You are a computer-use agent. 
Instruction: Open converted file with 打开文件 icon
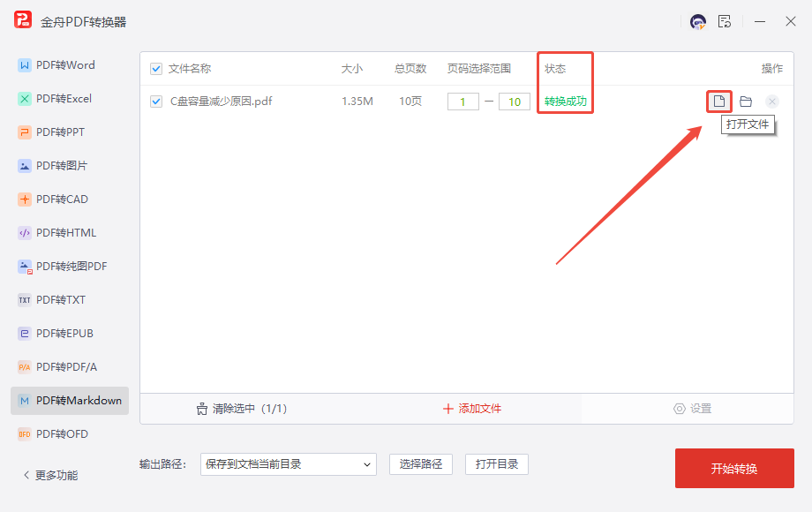[x=719, y=101]
